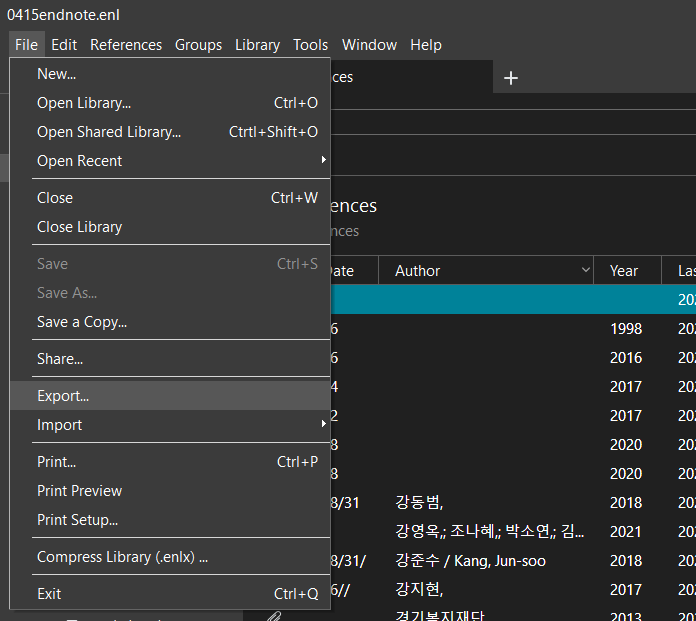
Task: Expand the Import submenu
Action: [170, 425]
